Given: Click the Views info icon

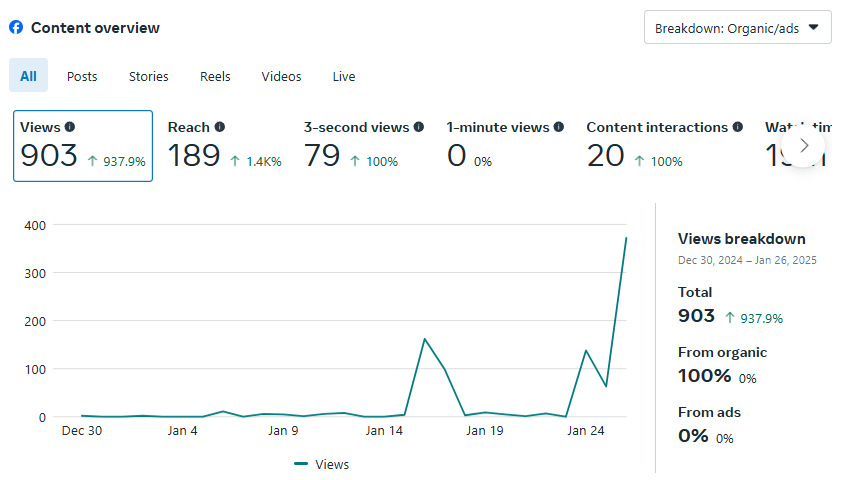Looking at the screenshot, I should (70, 127).
